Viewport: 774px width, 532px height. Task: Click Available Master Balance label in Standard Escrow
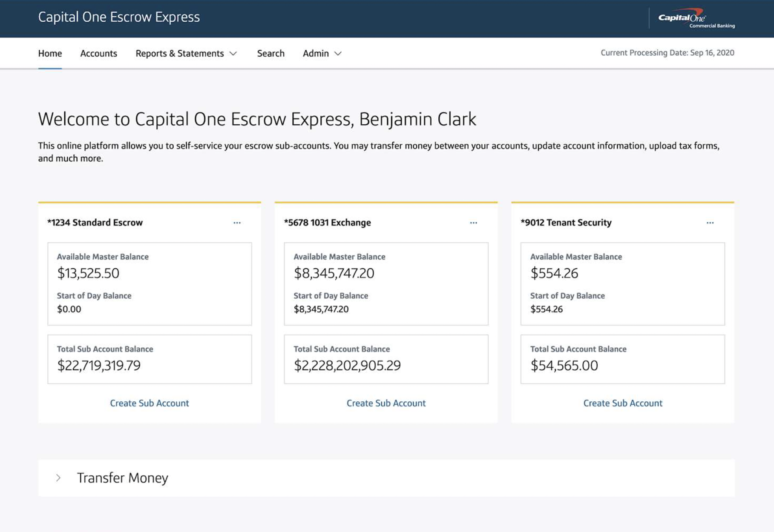tap(103, 257)
